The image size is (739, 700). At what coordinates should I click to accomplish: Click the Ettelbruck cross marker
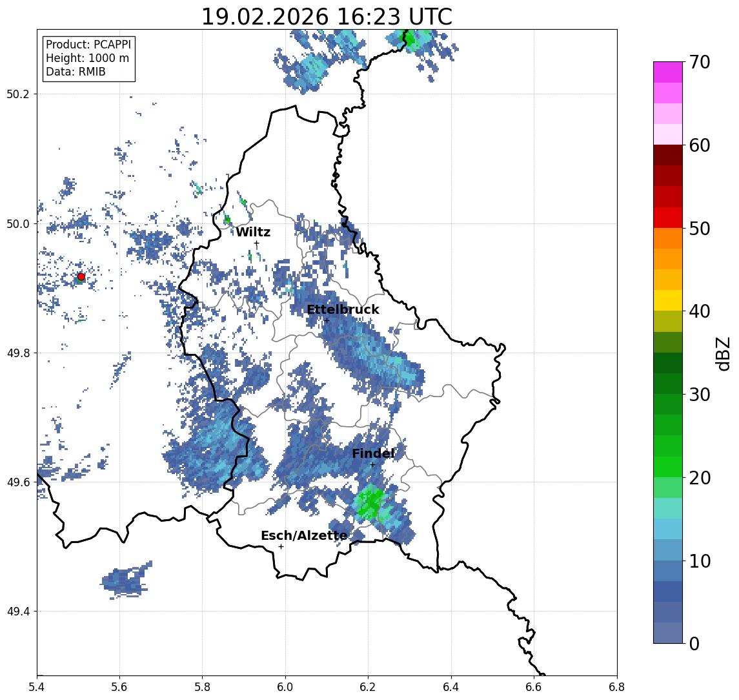(x=327, y=321)
